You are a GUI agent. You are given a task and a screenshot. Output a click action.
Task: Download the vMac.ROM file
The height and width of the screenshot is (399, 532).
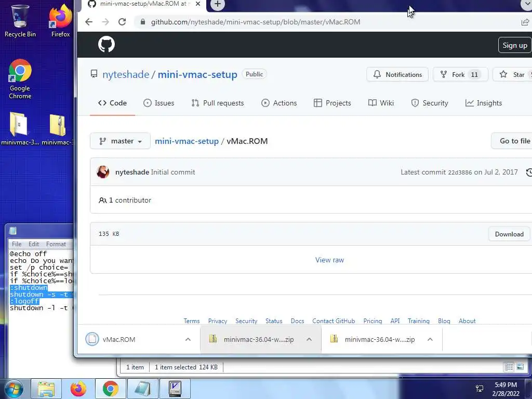tap(509, 234)
